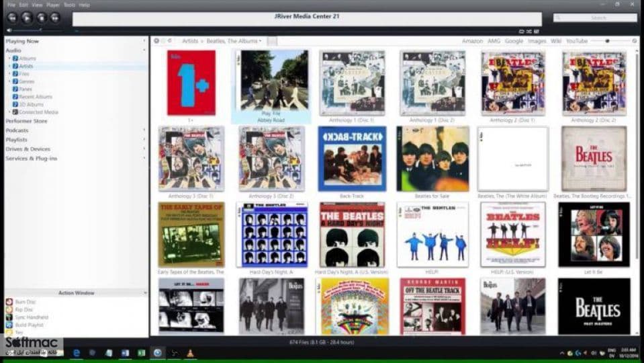Open the Edit menu
Image resolution: width=644 pixels, height=363 pixels.
(24, 5)
